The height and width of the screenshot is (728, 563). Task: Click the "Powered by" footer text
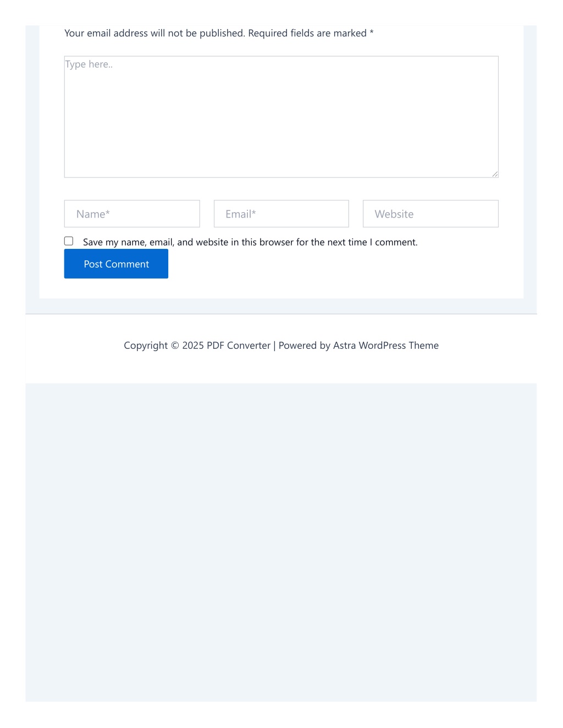point(305,346)
